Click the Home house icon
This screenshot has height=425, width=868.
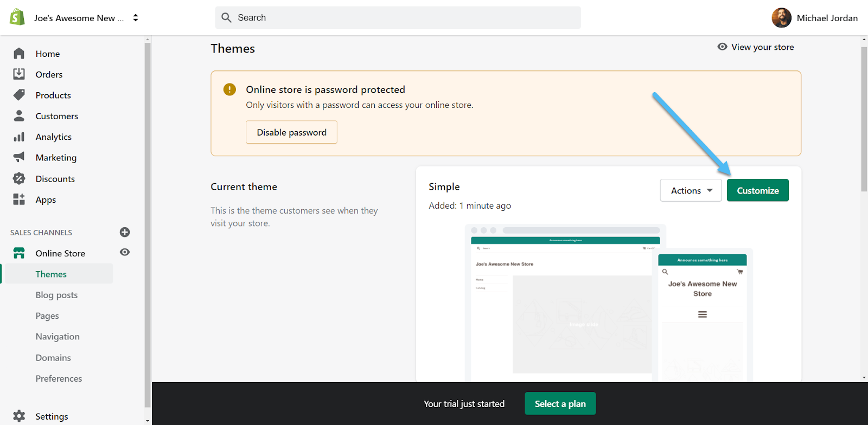point(19,54)
